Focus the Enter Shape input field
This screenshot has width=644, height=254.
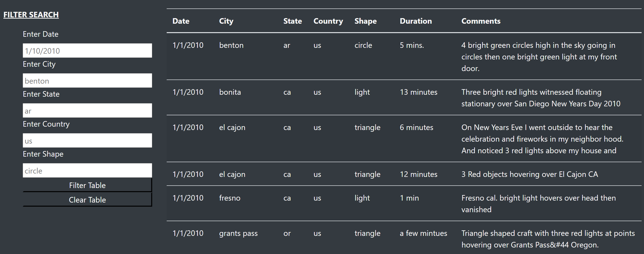tap(87, 170)
